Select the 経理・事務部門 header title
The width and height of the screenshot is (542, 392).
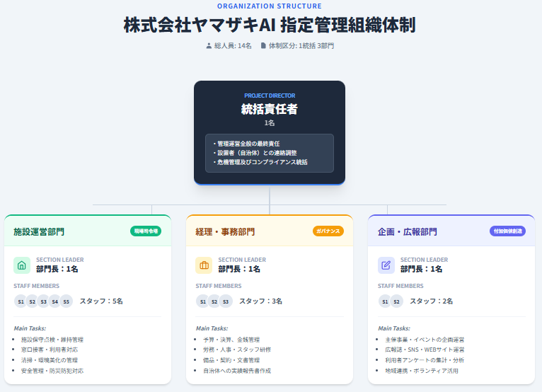coord(225,232)
